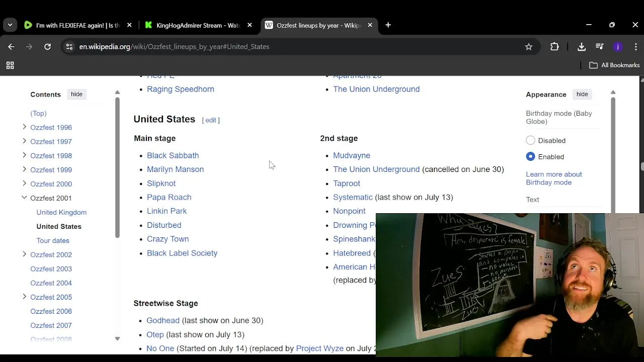The height and width of the screenshot is (362, 644).
Task: Bookmark this page with the star icon
Action: click(x=529, y=47)
